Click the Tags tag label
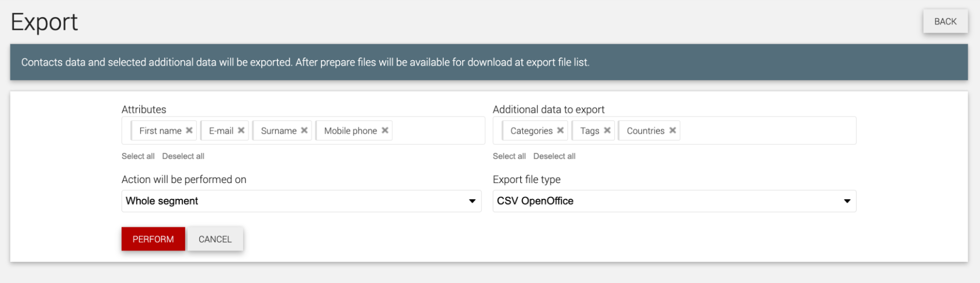The image size is (980, 283). click(590, 131)
